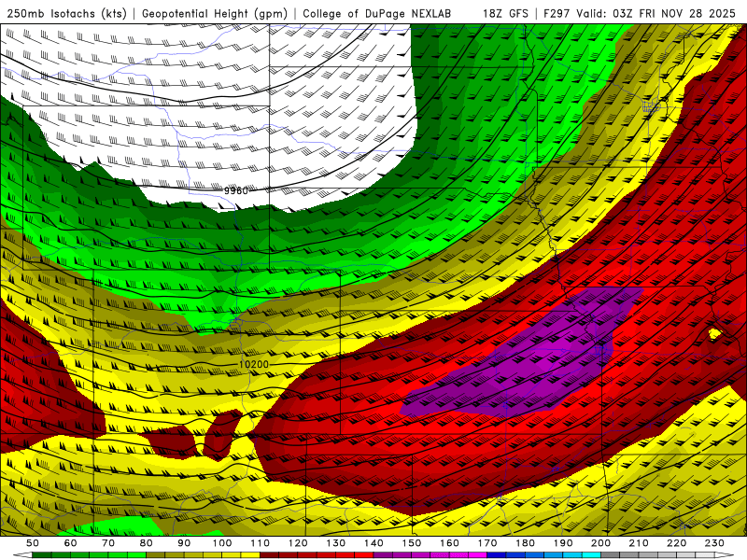Click the 80 value on the color scale
The image size is (747, 560).
point(147,543)
